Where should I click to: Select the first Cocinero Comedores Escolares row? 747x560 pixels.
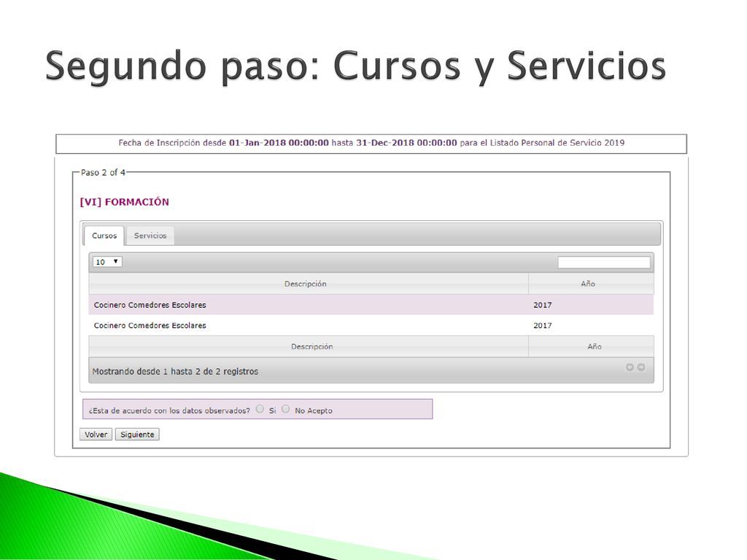click(371, 305)
